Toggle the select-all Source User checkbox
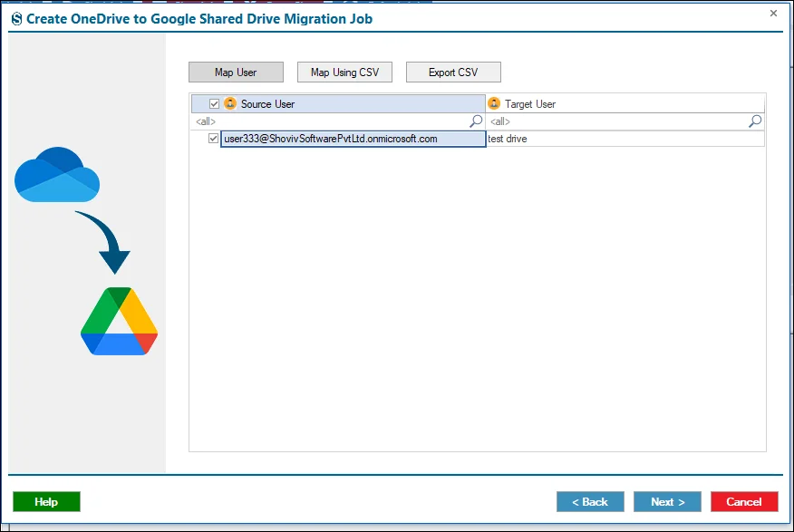 point(214,103)
